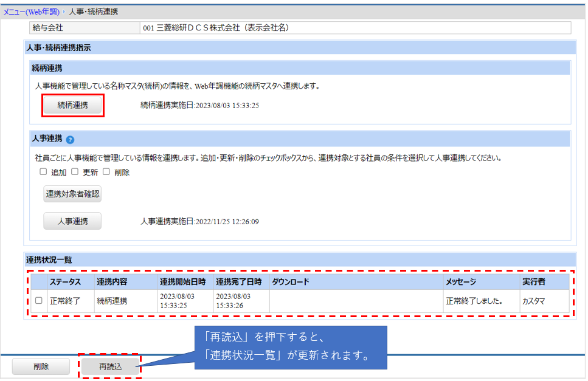Click the 人事連携 button
Viewport: 588px width, 381px height.
72,221
